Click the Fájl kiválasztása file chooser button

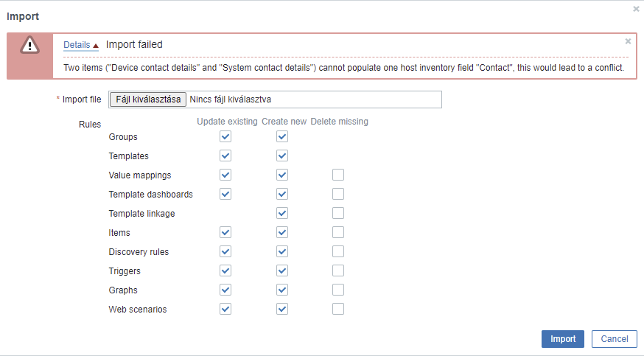coord(148,100)
